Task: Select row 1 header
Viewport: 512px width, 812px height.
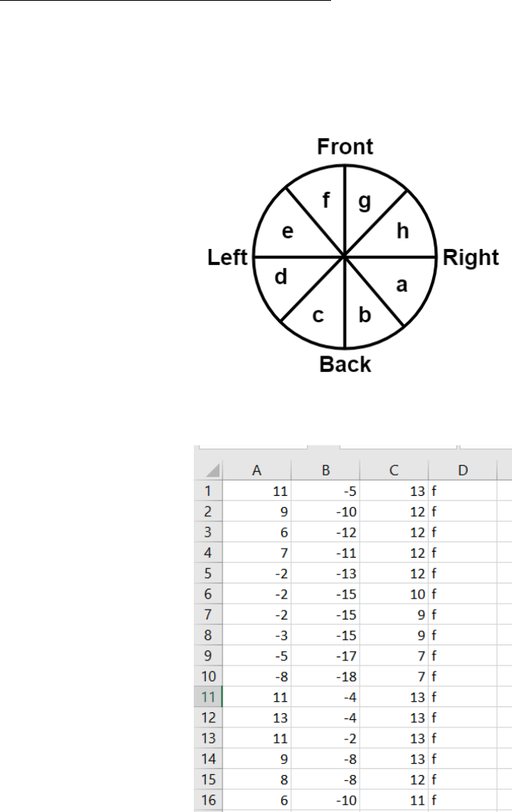Action: click(208, 491)
